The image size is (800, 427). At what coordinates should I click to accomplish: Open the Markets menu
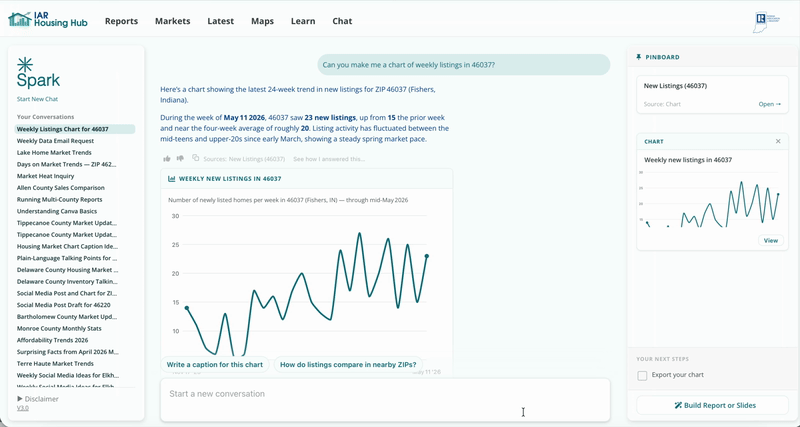tap(172, 21)
